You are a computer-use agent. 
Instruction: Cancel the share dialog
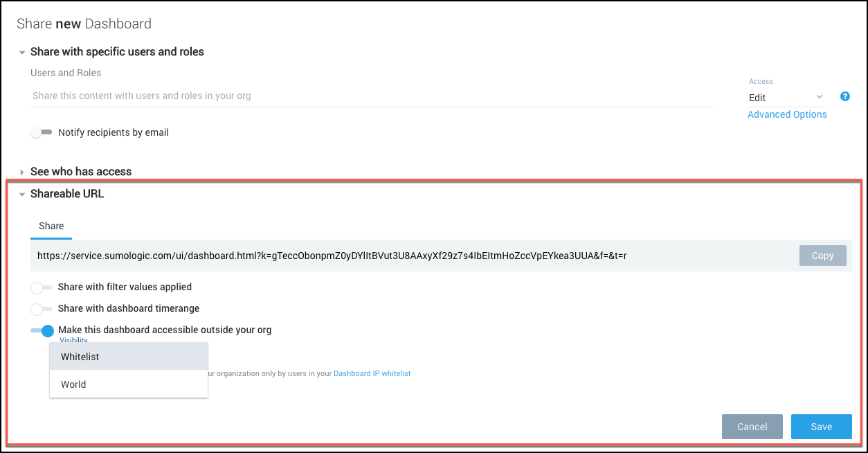click(752, 427)
